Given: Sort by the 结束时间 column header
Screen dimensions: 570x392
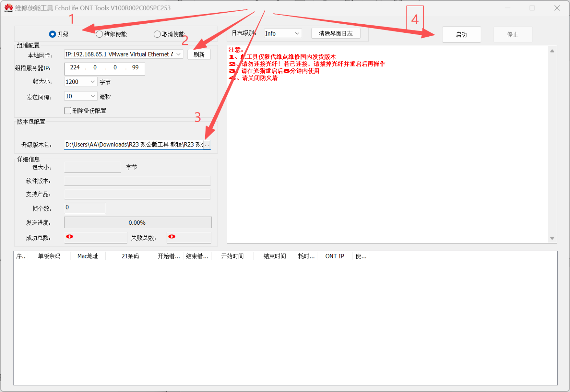Looking at the screenshot, I should tap(275, 256).
